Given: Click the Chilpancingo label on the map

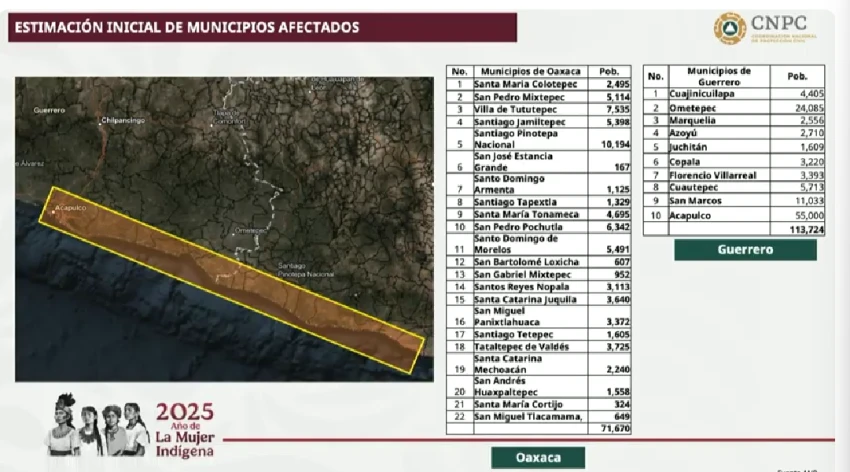Looking at the screenshot, I should point(123,120).
